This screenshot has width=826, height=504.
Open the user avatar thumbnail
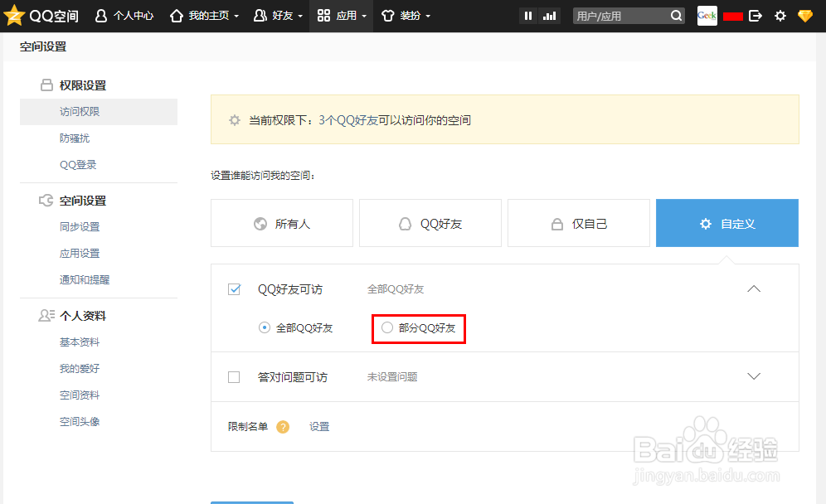point(707,16)
